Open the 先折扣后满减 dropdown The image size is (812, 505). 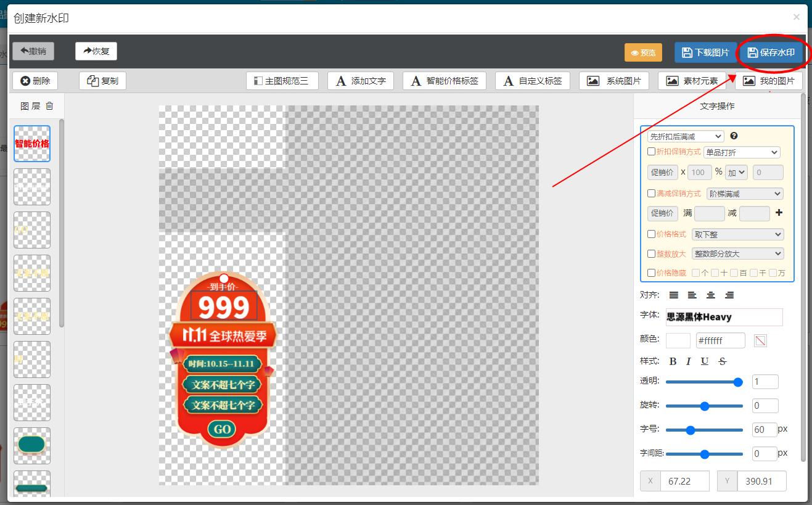point(686,136)
